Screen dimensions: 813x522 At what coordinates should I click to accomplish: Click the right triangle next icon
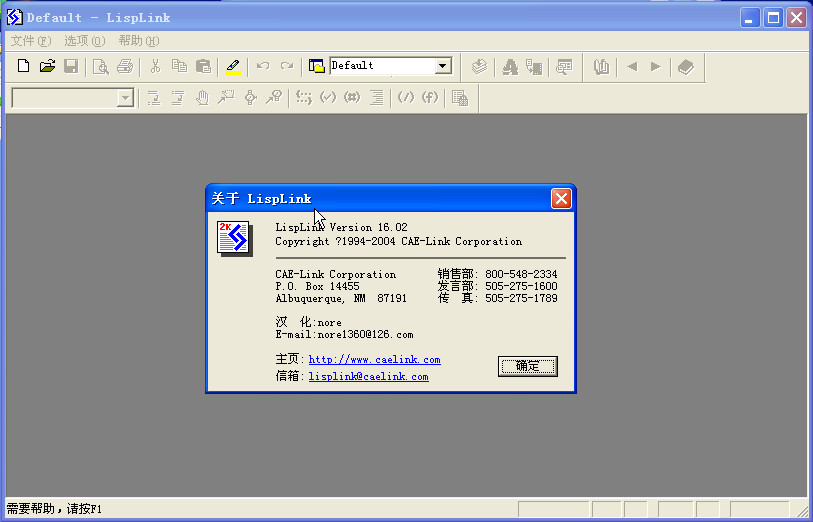[x=656, y=66]
